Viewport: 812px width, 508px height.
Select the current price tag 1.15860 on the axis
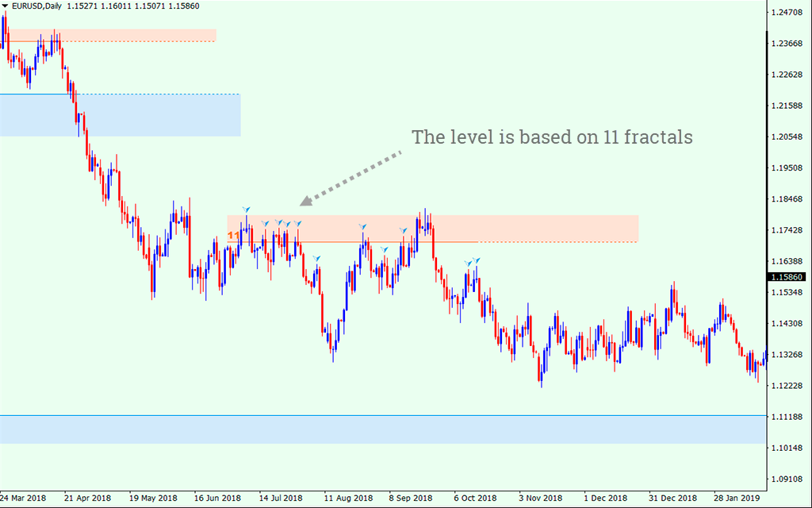[787, 277]
